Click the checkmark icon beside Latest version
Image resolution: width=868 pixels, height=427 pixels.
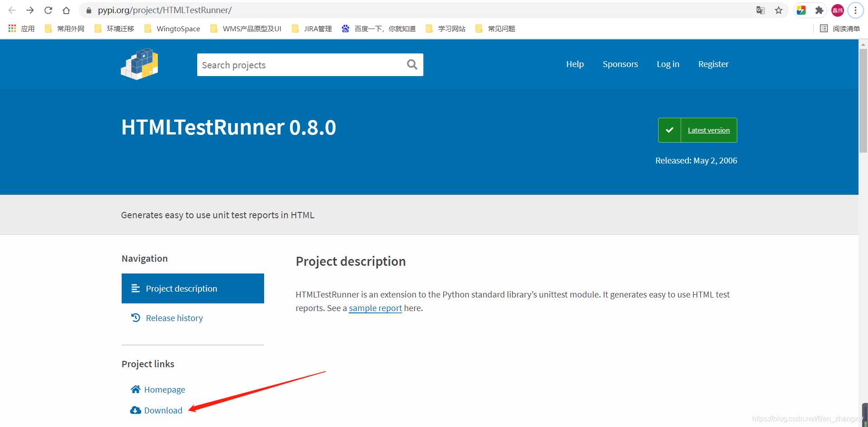pos(669,130)
